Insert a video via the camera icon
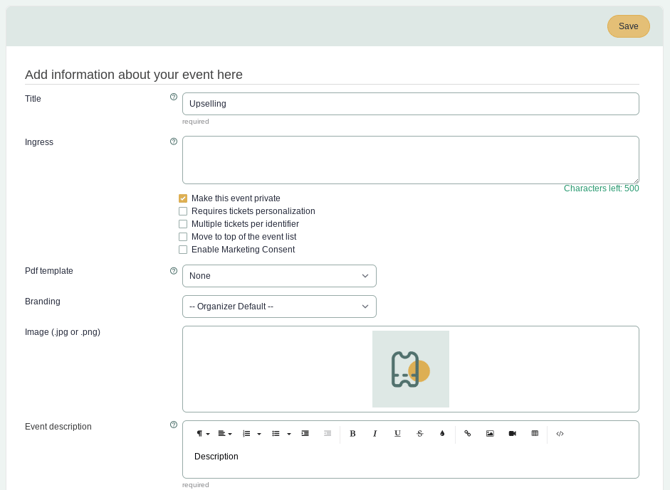The height and width of the screenshot is (490, 670). click(x=512, y=433)
